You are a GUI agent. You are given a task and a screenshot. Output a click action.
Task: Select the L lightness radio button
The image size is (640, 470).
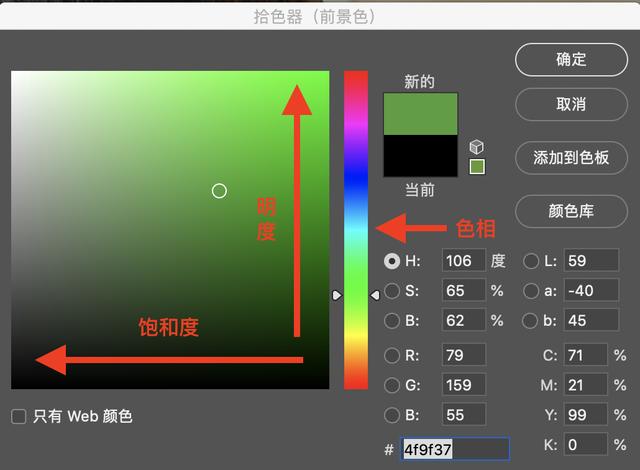pyautogui.click(x=531, y=261)
